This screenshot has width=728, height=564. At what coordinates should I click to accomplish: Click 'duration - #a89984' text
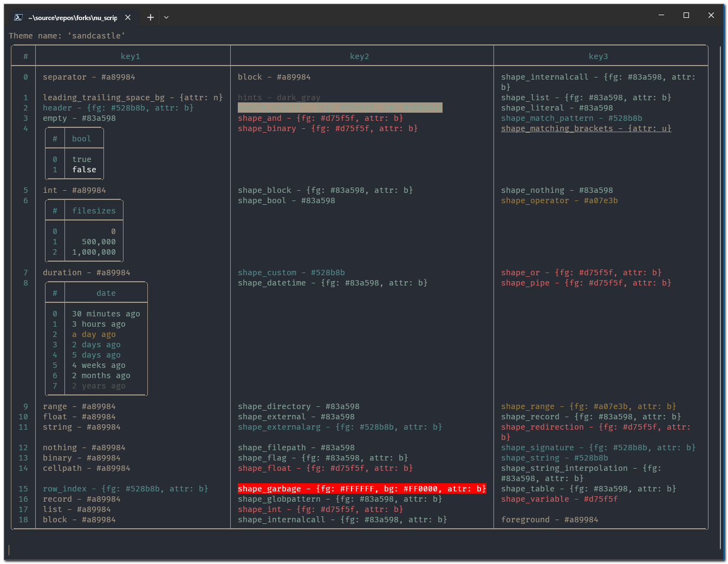tap(87, 273)
